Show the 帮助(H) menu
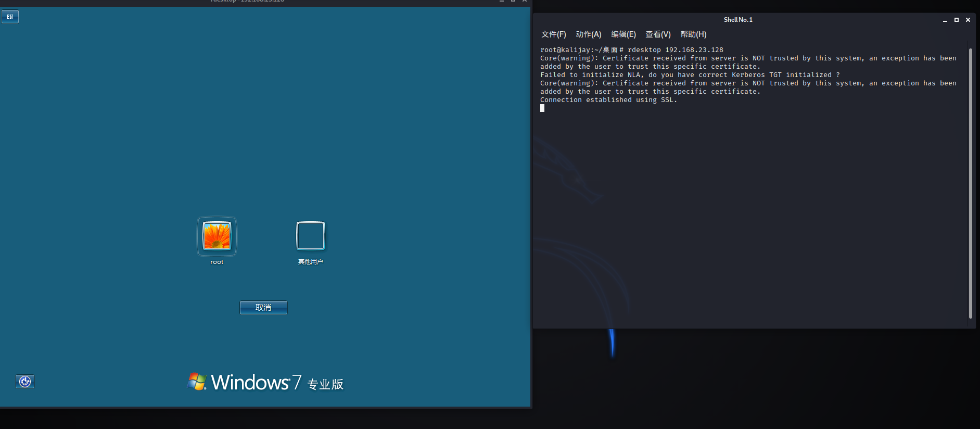This screenshot has height=429, width=980. 693,34
